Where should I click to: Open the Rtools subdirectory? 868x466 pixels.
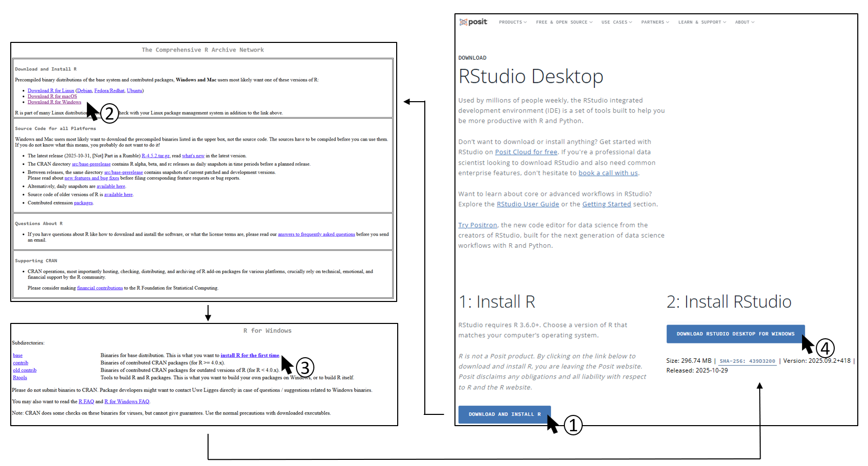coord(19,377)
